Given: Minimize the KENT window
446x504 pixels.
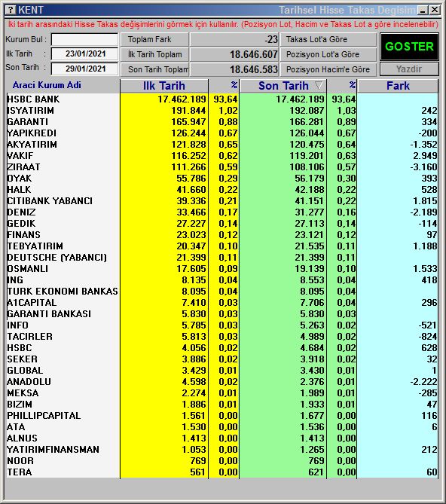Looking at the screenshot, I should click(423, 10).
